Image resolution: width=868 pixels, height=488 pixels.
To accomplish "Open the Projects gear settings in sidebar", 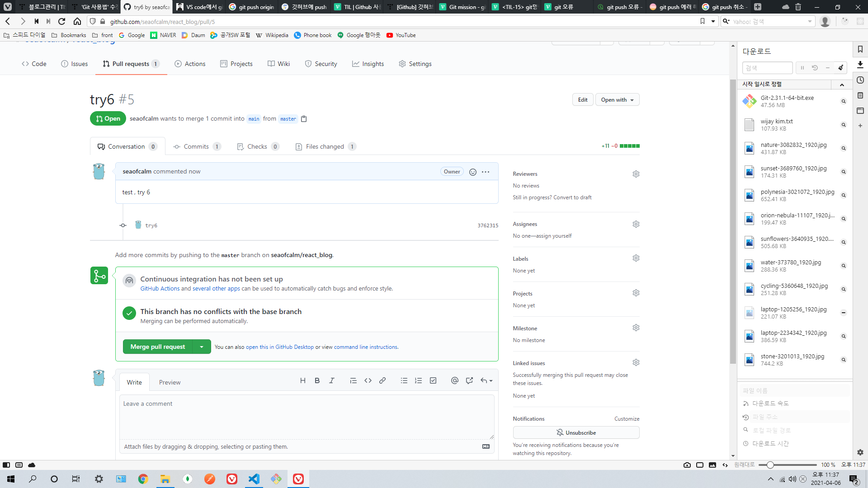I will click(x=636, y=293).
